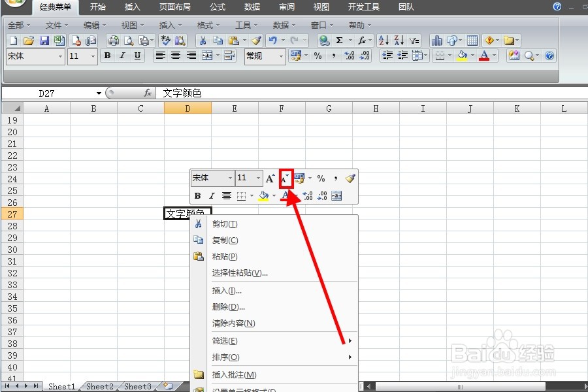This screenshot has width=588, height=392.
Task: Expand the Name Box dropdown arrow
Action: [99, 93]
